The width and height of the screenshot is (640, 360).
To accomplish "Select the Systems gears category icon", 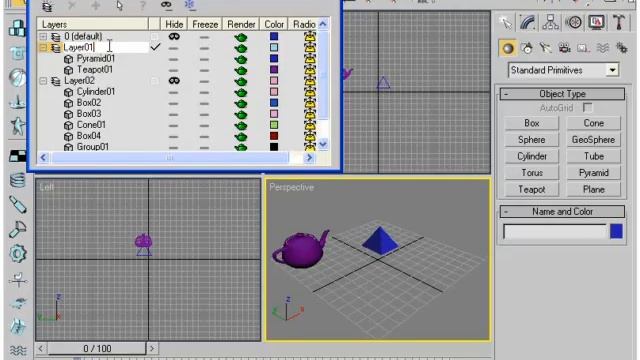I will coord(622,49).
